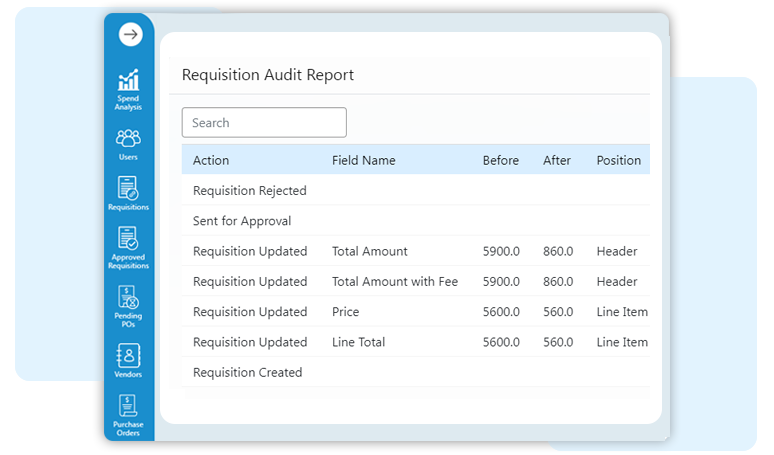Click the Before column header
This screenshot has width=774, height=455.
500,160
